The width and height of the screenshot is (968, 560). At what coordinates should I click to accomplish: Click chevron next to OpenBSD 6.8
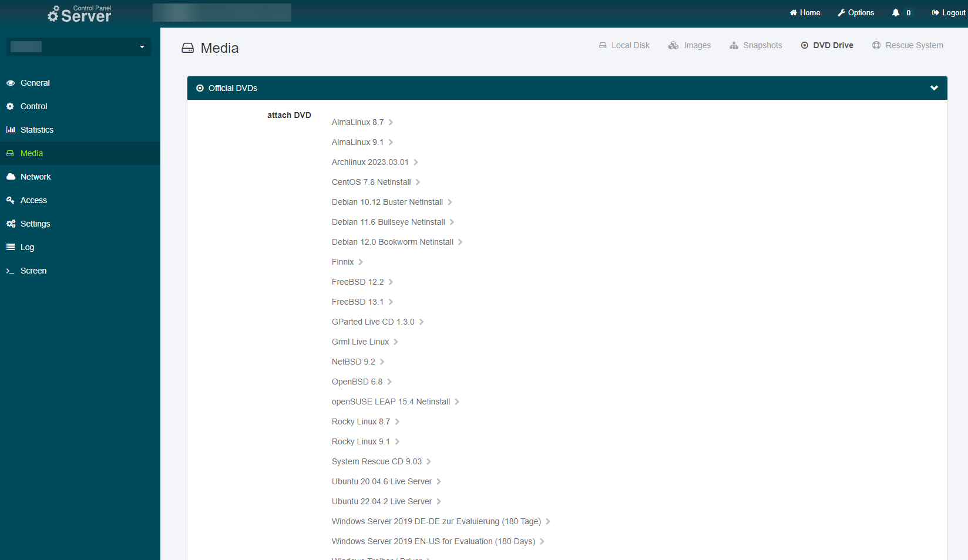[x=389, y=382]
